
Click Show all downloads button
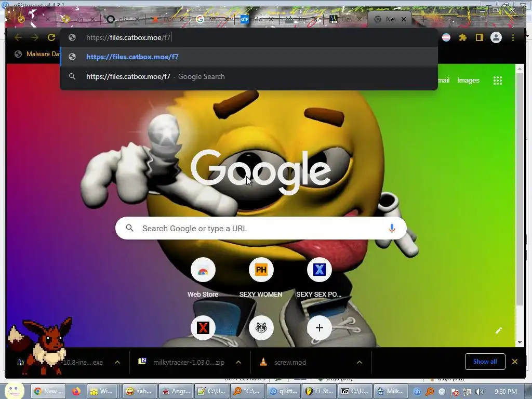point(485,362)
